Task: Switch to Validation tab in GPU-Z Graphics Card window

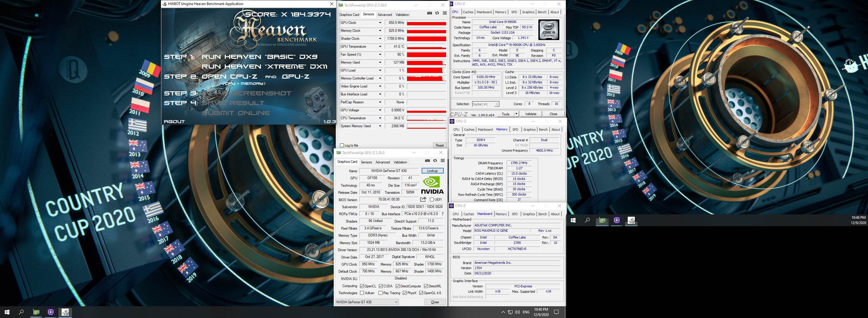Action: click(400, 162)
